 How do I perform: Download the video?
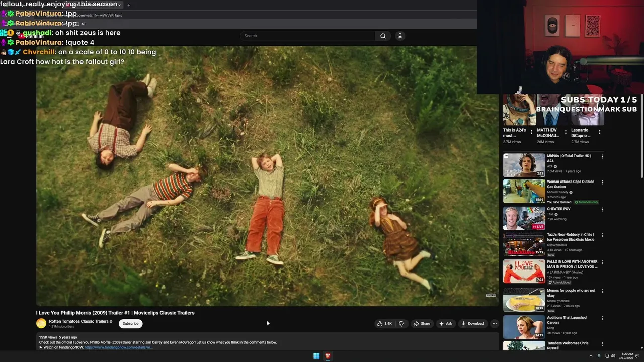click(x=472, y=324)
